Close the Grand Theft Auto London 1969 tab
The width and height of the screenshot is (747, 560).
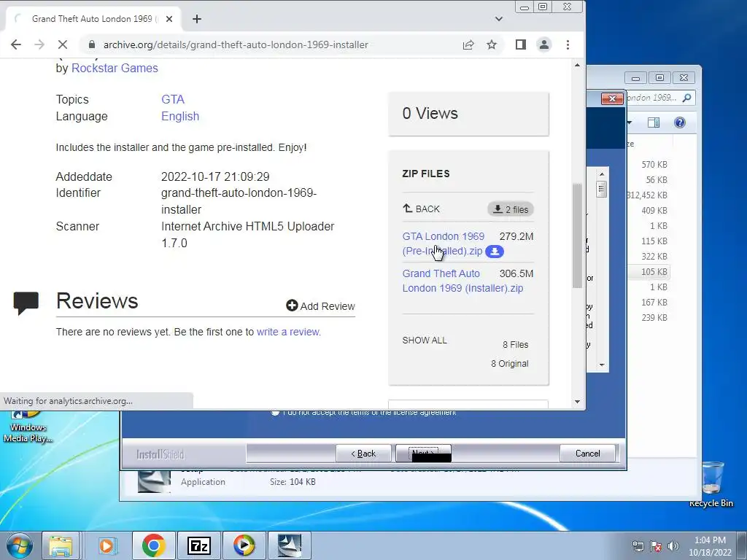click(169, 19)
